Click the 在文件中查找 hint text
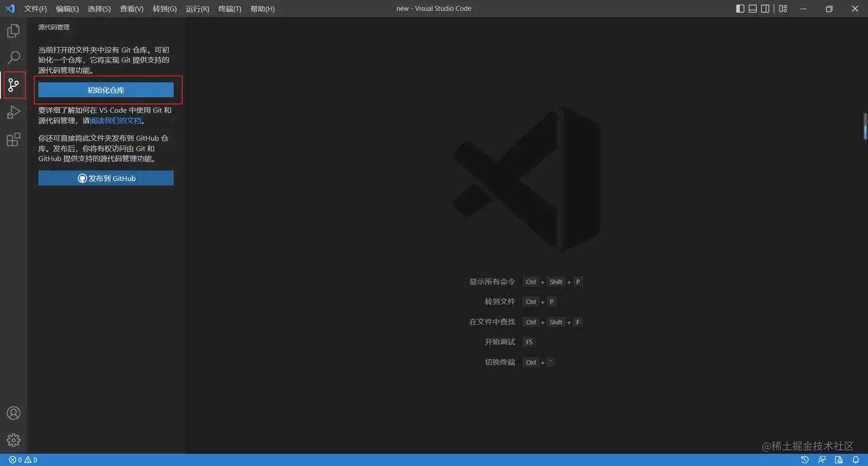Image resolution: width=868 pixels, height=466 pixels. click(492, 322)
